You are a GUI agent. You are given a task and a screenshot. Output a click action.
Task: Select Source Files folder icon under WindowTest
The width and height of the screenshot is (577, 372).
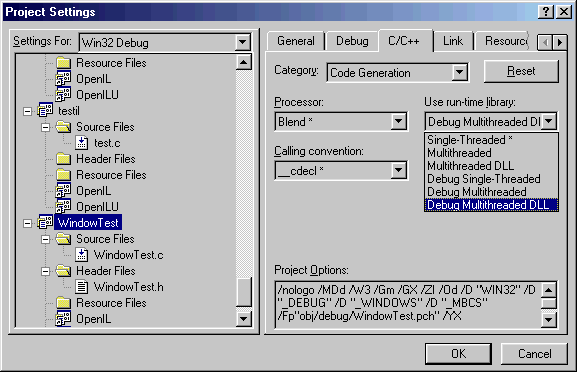click(63, 239)
